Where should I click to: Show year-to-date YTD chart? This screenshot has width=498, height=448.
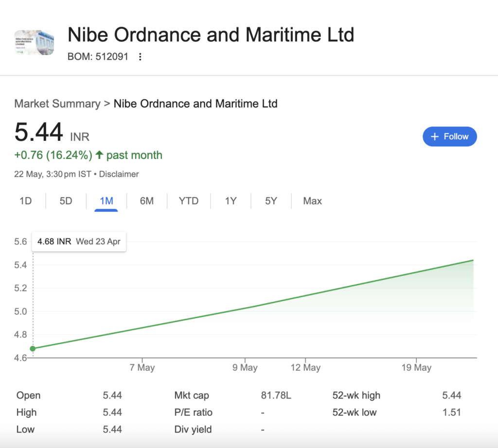[189, 201]
